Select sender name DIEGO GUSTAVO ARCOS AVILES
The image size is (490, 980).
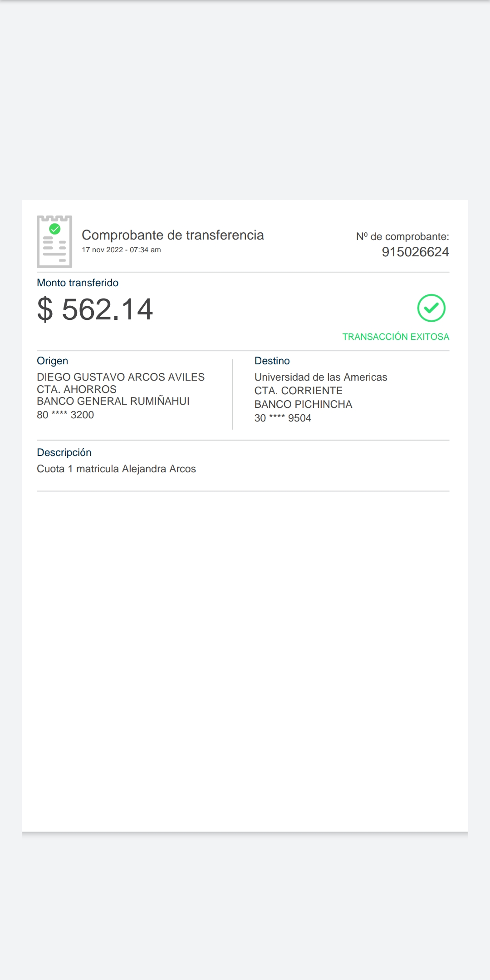(x=121, y=377)
